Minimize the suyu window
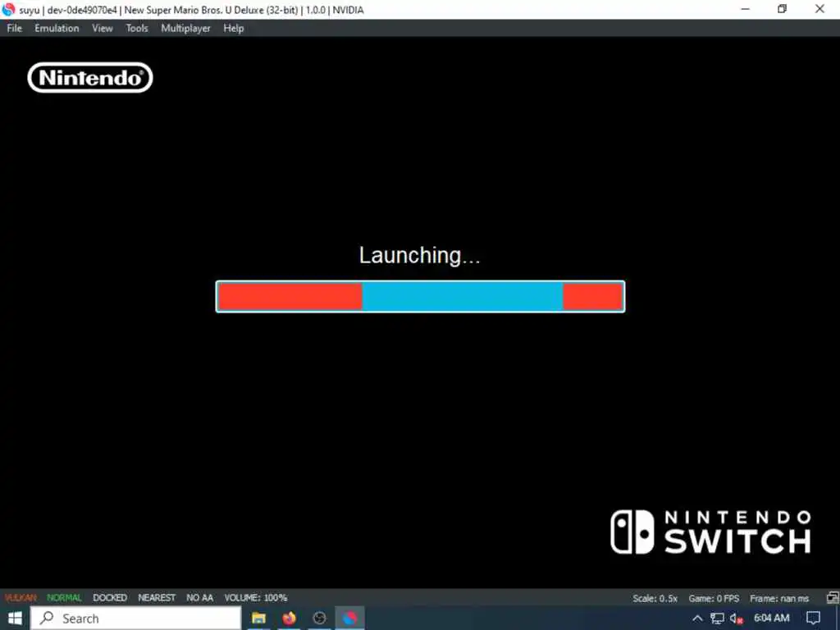Viewport: 840px width, 630px height. point(745,9)
